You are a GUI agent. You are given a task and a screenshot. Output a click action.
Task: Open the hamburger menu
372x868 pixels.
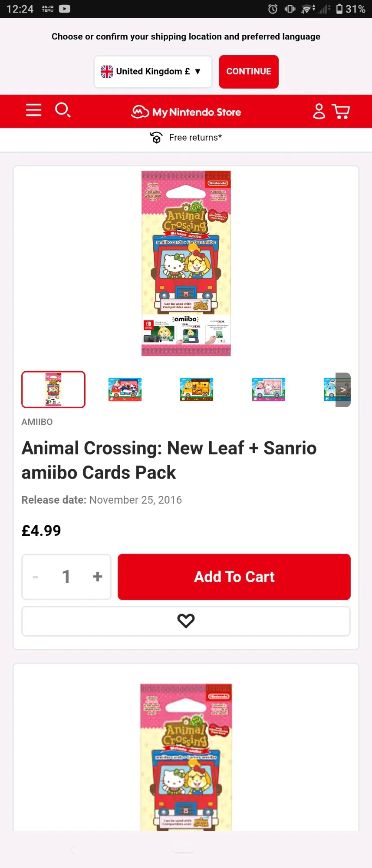33,110
